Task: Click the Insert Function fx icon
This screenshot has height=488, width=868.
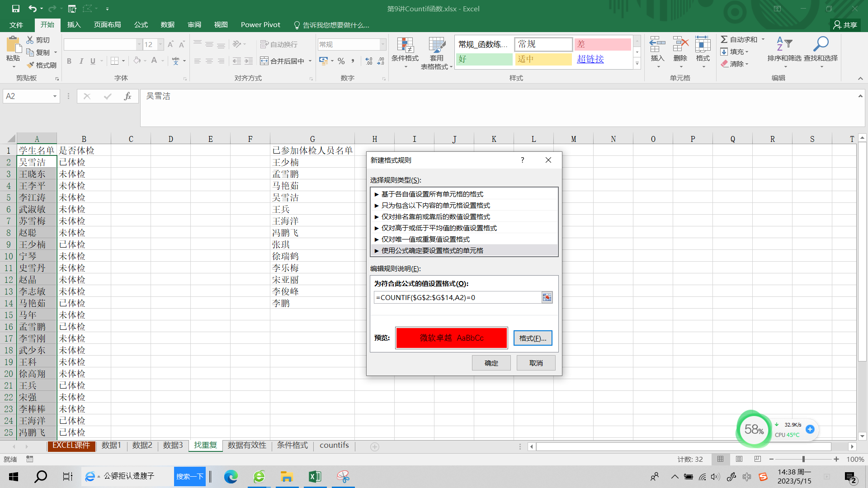Action: click(127, 96)
